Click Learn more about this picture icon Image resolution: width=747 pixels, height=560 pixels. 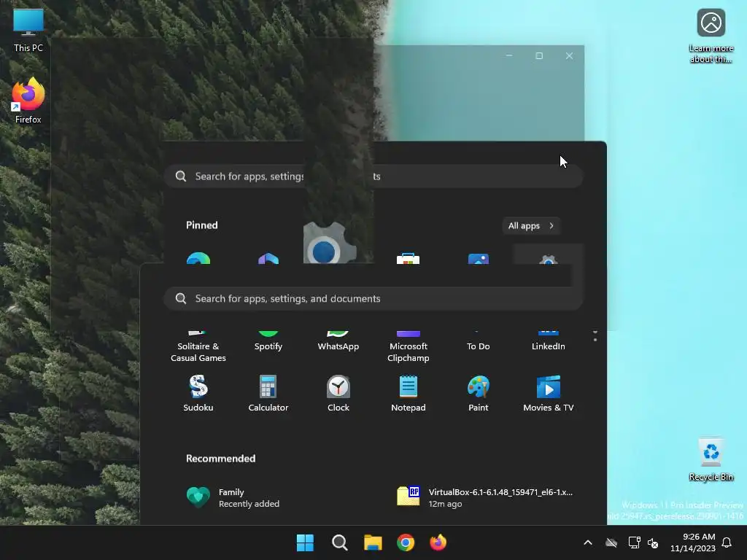711,36
